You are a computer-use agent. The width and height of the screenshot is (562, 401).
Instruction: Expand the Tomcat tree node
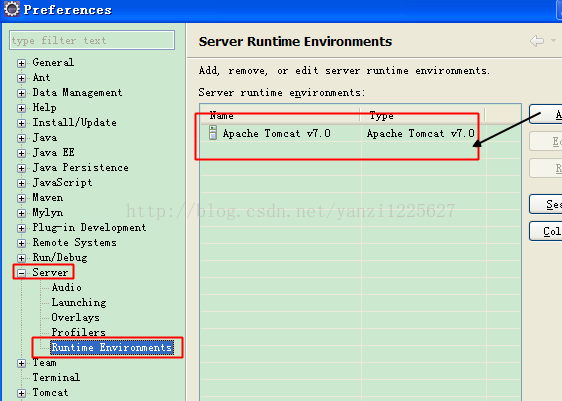tap(22, 393)
